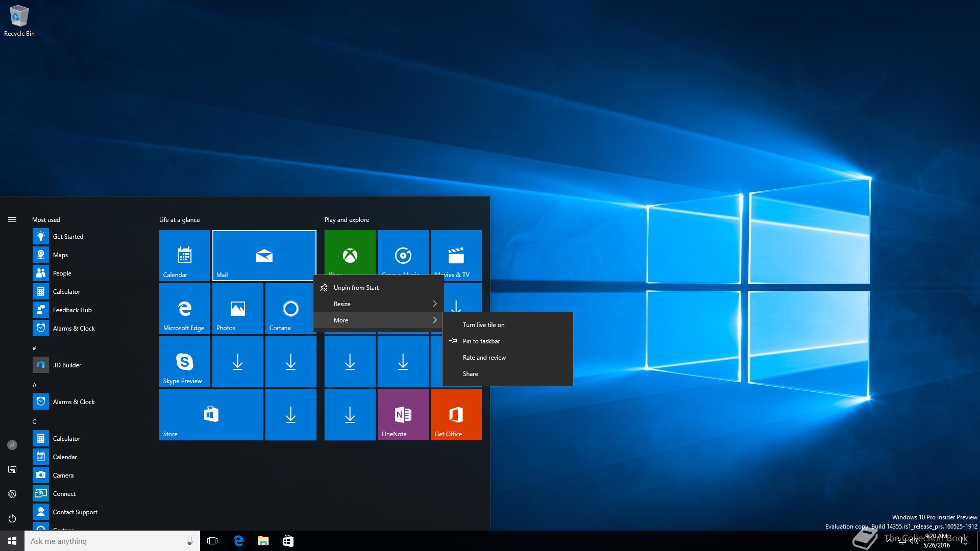Open the Store tile

click(x=211, y=414)
